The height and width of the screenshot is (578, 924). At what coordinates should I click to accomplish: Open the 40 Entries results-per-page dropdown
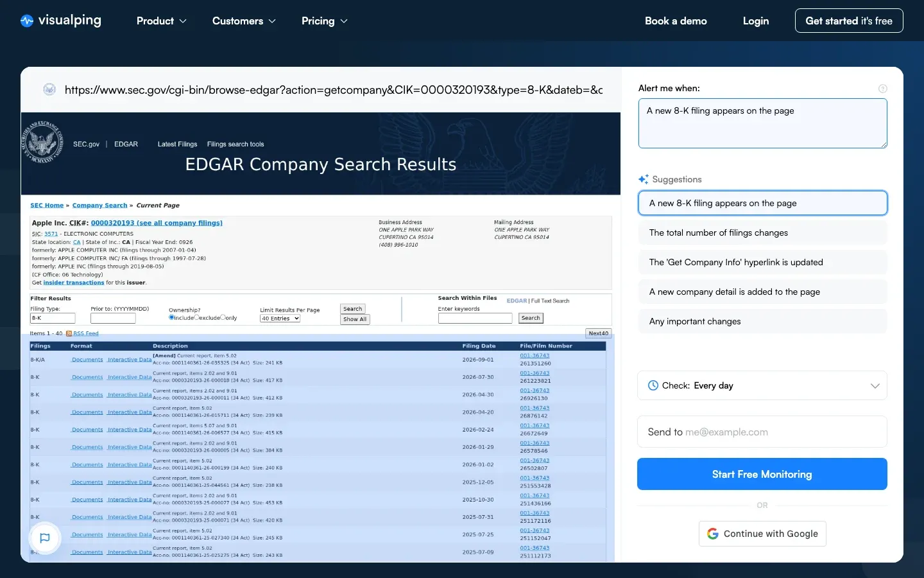pyautogui.click(x=280, y=319)
